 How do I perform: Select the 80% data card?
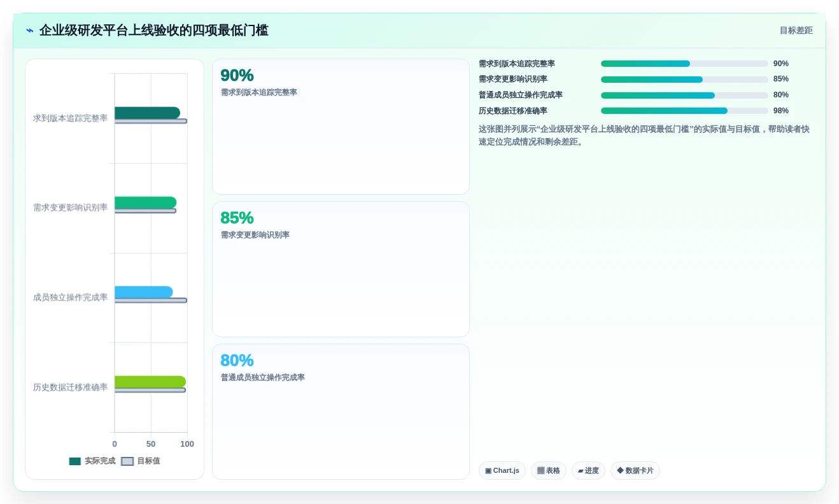(341, 412)
